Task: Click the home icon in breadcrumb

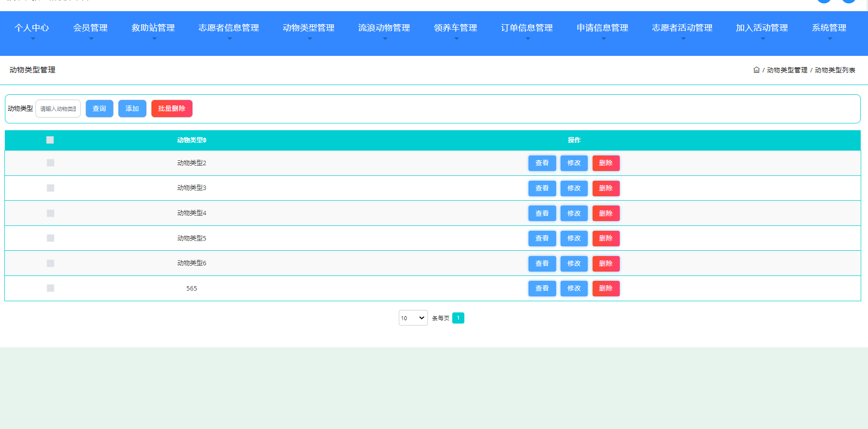Action: coord(756,70)
